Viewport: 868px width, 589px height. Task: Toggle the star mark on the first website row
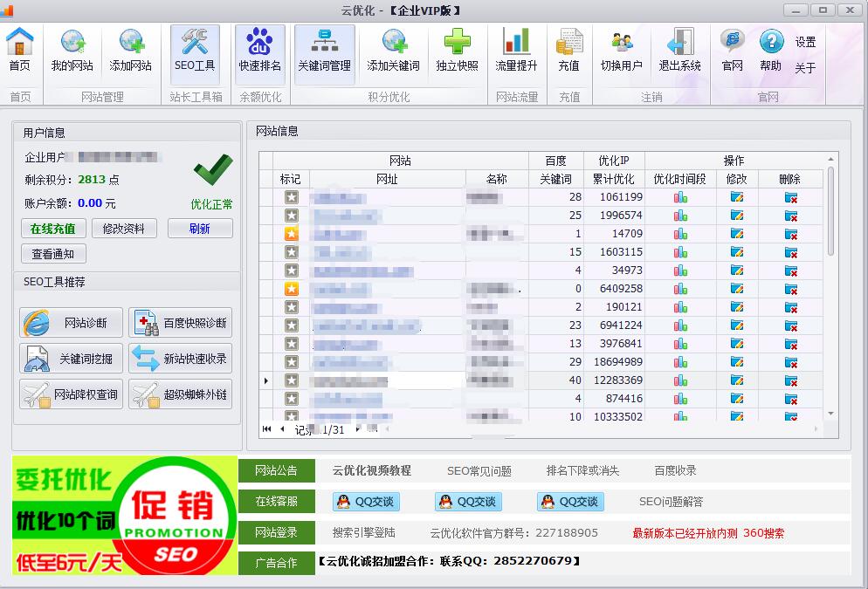[292, 197]
